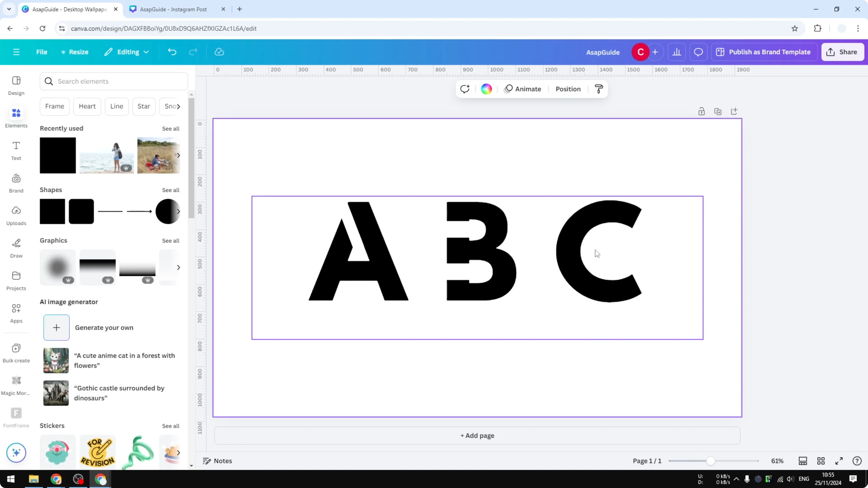Viewport: 868px width, 488px height.
Task: Expand the Shapes carousel with right chevron
Action: (x=179, y=211)
